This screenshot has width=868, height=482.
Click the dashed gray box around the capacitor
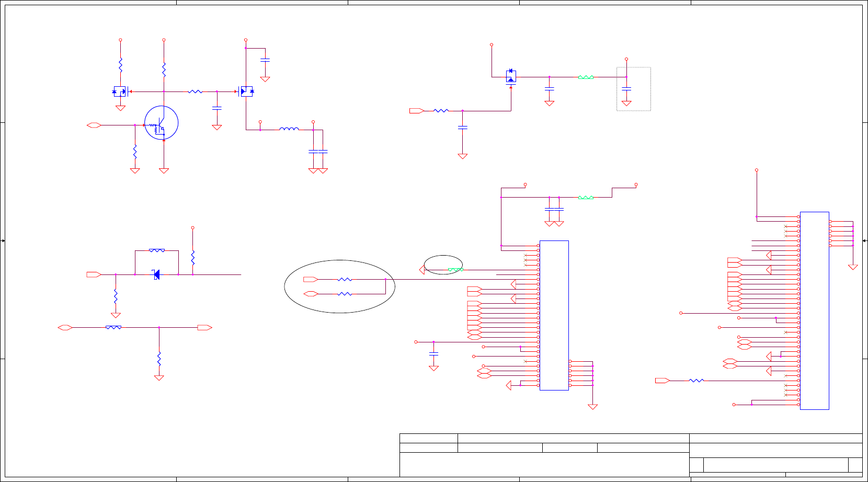[x=634, y=89]
